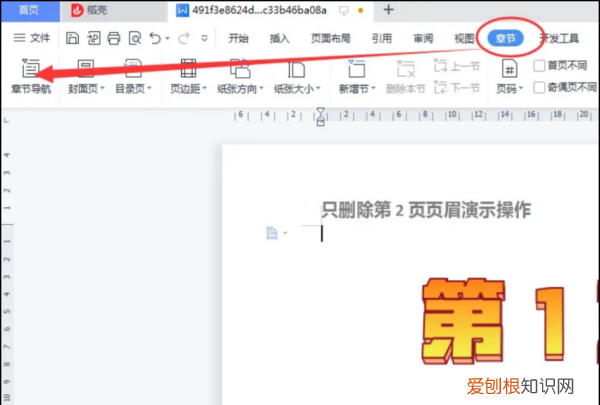Click the 封面页 cover page icon
The width and height of the screenshot is (600, 405).
86,69
